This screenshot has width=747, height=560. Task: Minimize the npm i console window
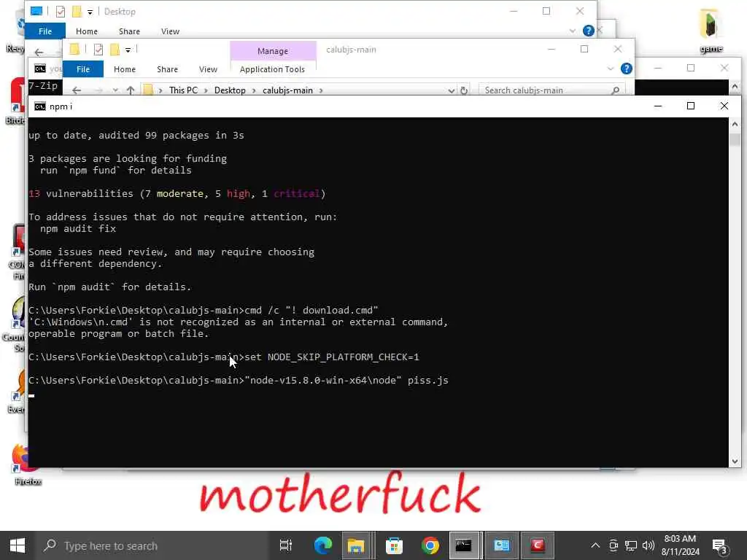pos(658,106)
